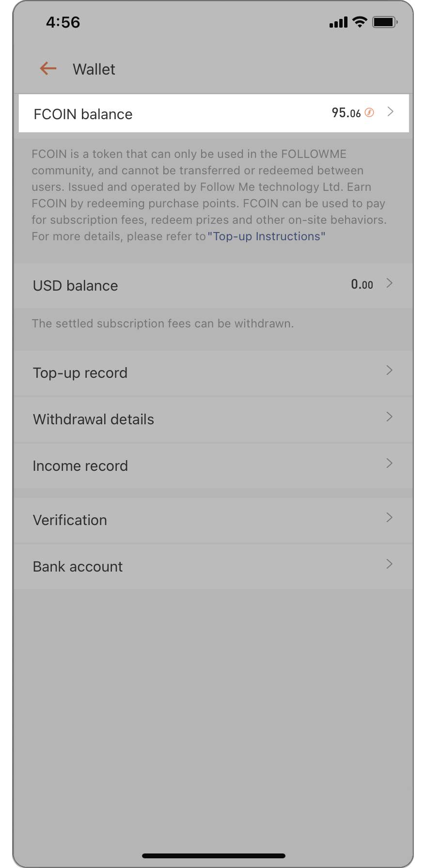The height and width of the screenshot is (868, 426).
Task: Tap the Wi-Fi status icon
Action: point(360,22)
